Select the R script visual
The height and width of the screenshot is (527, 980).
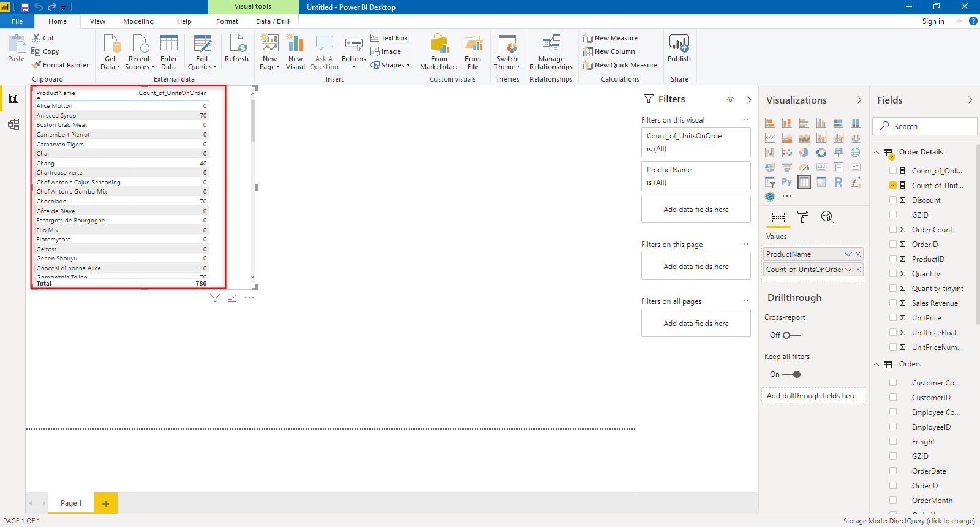pos(839,182)
